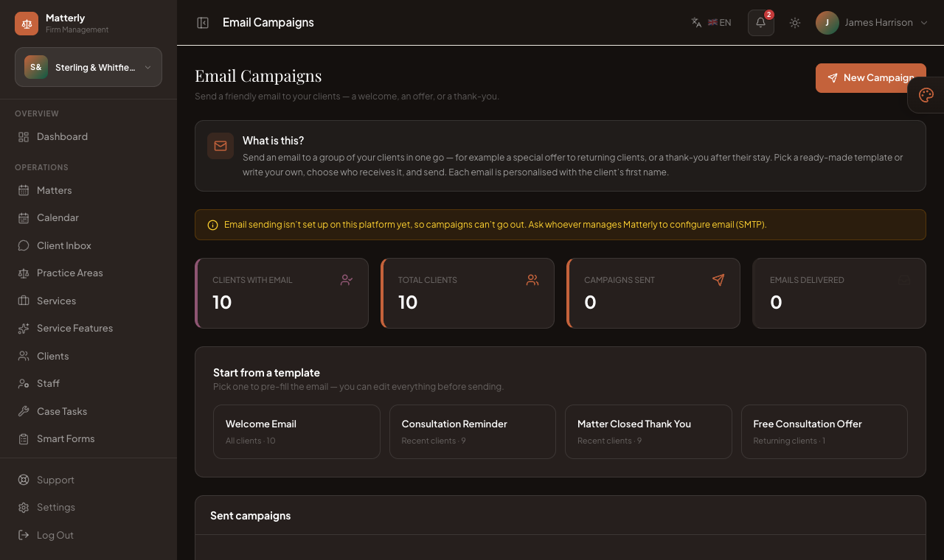Open the James Harrison user menu

point(872,23)
